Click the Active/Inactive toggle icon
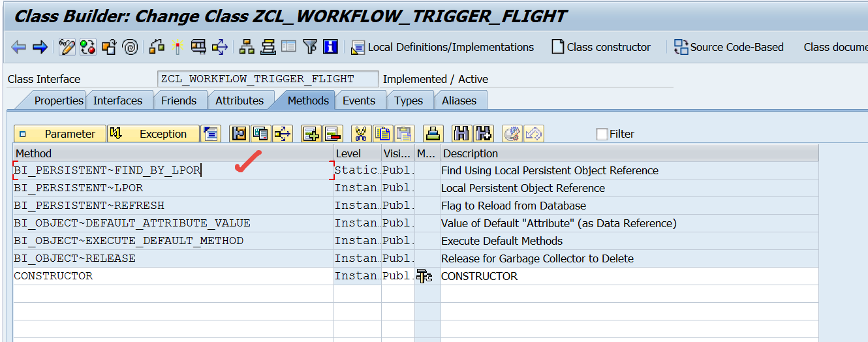868x342 pixels. pos(87,47)
